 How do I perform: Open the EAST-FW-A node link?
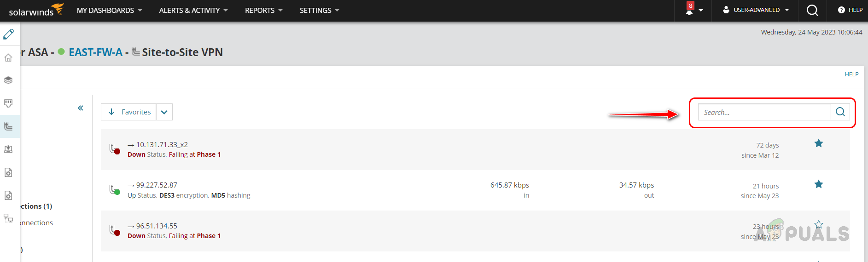pyautogui.click(x=95, y=52)
